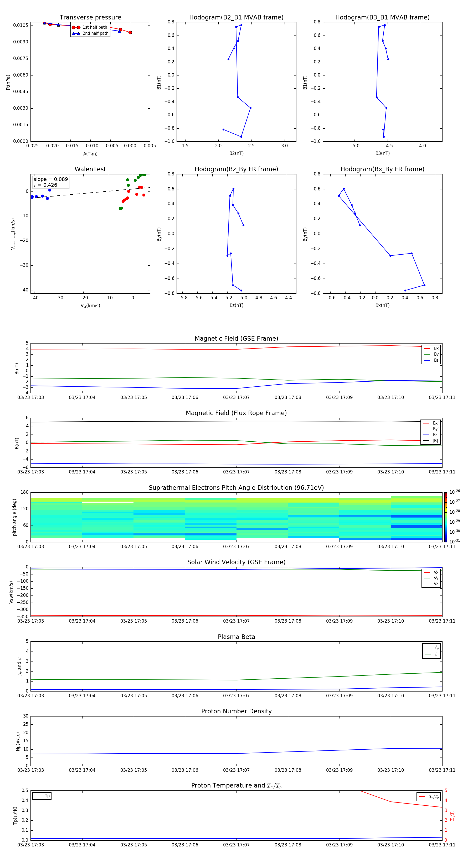Click the 'Transverse pressure' plot title
Screen dimensions: 473x868
(90, 18)
